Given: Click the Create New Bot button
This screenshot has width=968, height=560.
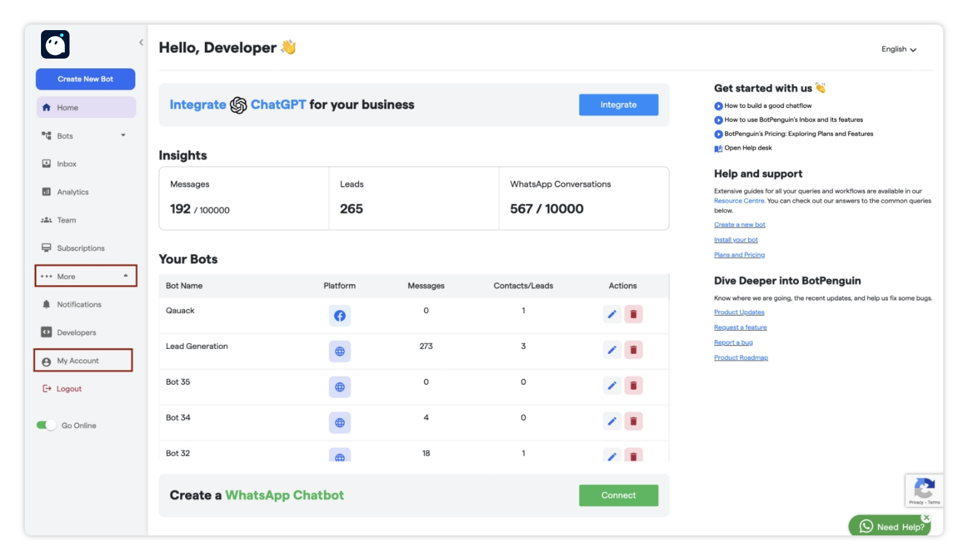Looking at the screenshot, I should coord(85,79).
